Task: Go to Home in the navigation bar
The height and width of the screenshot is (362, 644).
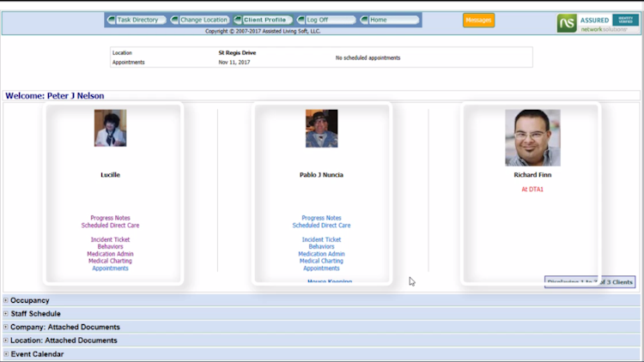Action: pyautogui.click(x=390, y=20)
